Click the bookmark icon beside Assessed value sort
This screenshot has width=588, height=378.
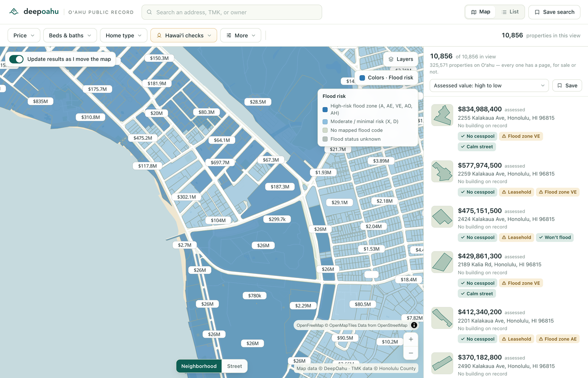pyautogui.click(x=559, y=86)
